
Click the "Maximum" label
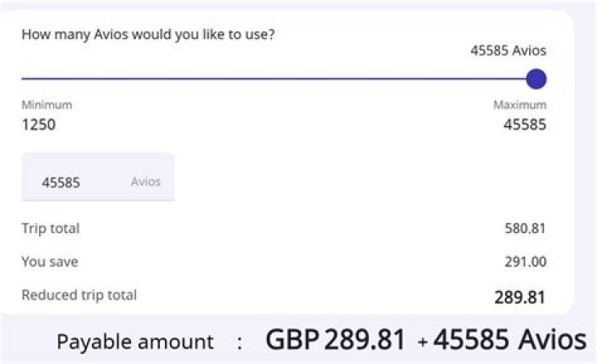click(x=520, y=105)
